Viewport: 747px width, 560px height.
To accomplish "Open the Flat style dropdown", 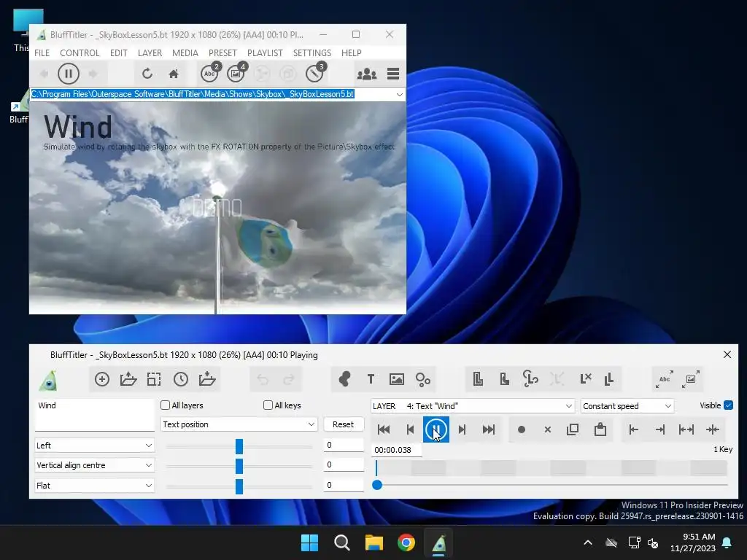I will [94, 485].
